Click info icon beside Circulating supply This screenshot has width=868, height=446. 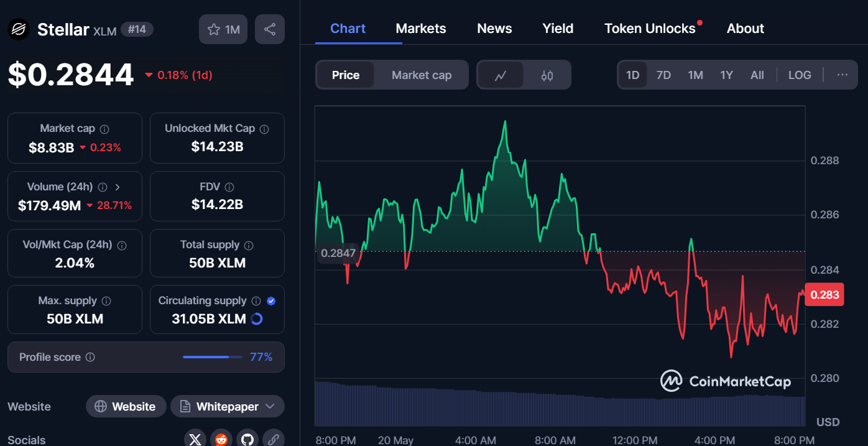coord(256,301)
